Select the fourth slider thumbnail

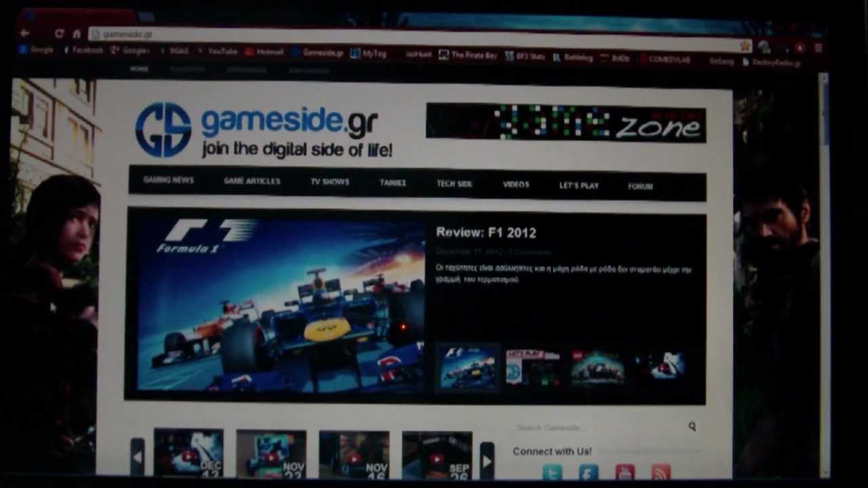pos(661,367)
